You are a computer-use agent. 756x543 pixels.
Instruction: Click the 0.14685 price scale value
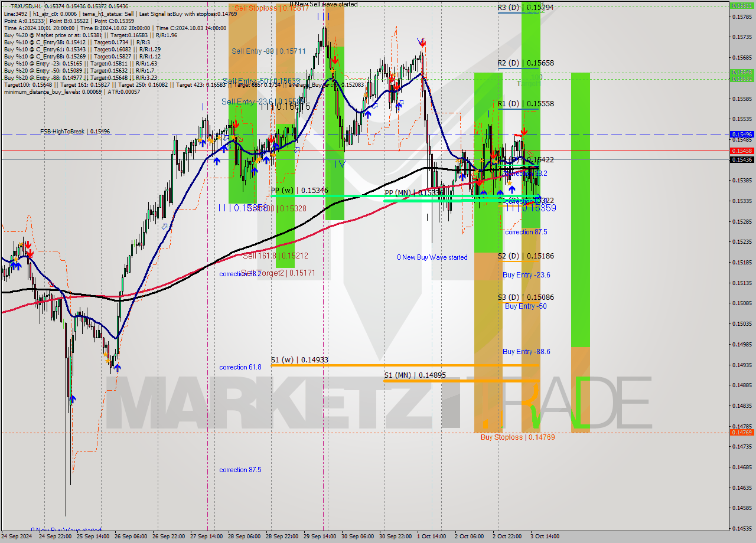pos(741,467)
